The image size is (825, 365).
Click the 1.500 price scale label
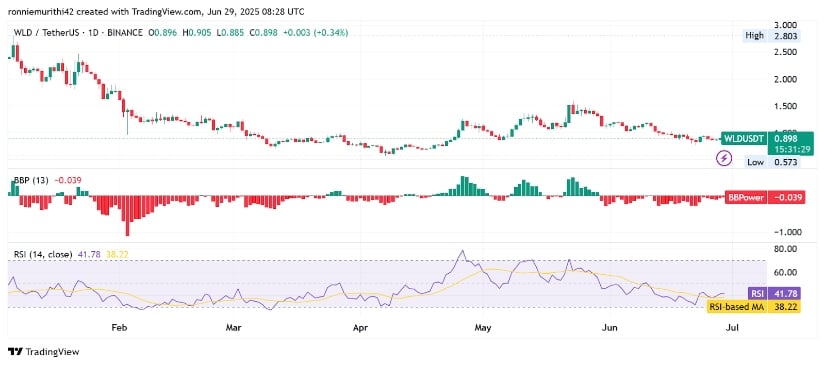pyautogui.click(x=785, y=106)
